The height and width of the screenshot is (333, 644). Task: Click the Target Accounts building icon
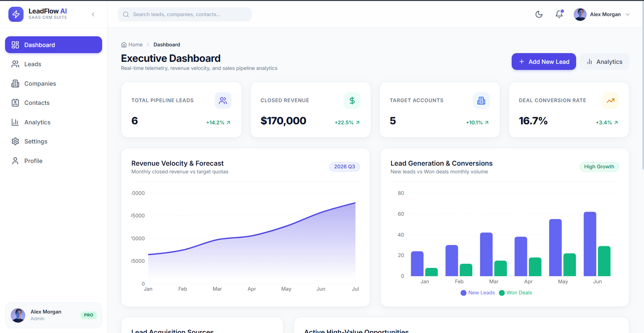click(481, 100)
